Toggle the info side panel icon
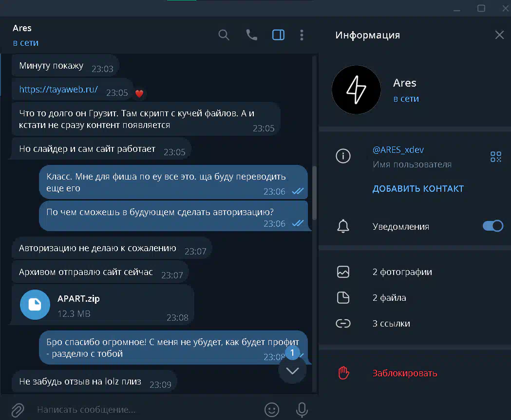Screen dimensions: 511x420 pos(278,35)
